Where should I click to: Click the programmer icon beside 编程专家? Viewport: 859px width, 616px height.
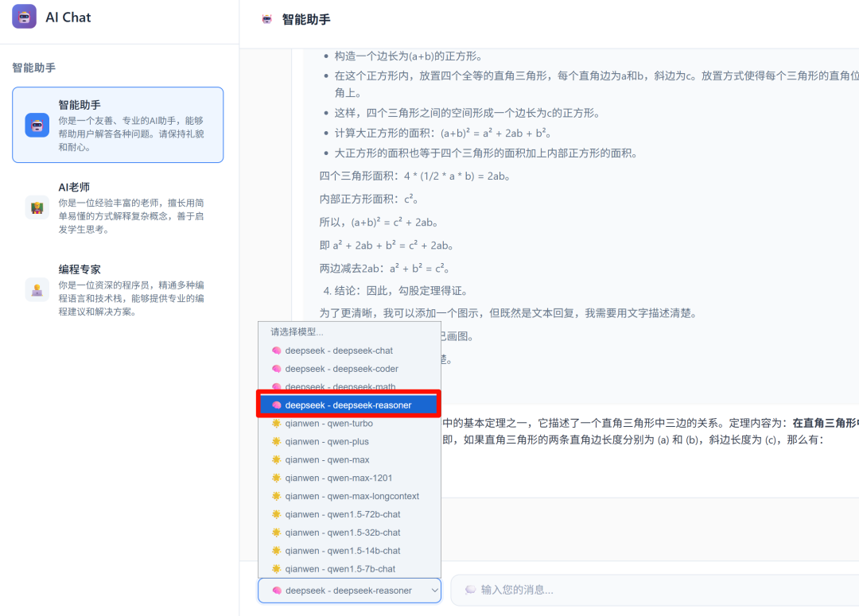tap(37, 289)
